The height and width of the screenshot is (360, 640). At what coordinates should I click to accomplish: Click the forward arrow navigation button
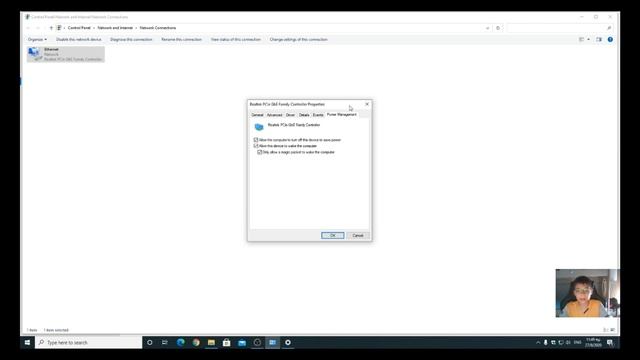(38, 28)
